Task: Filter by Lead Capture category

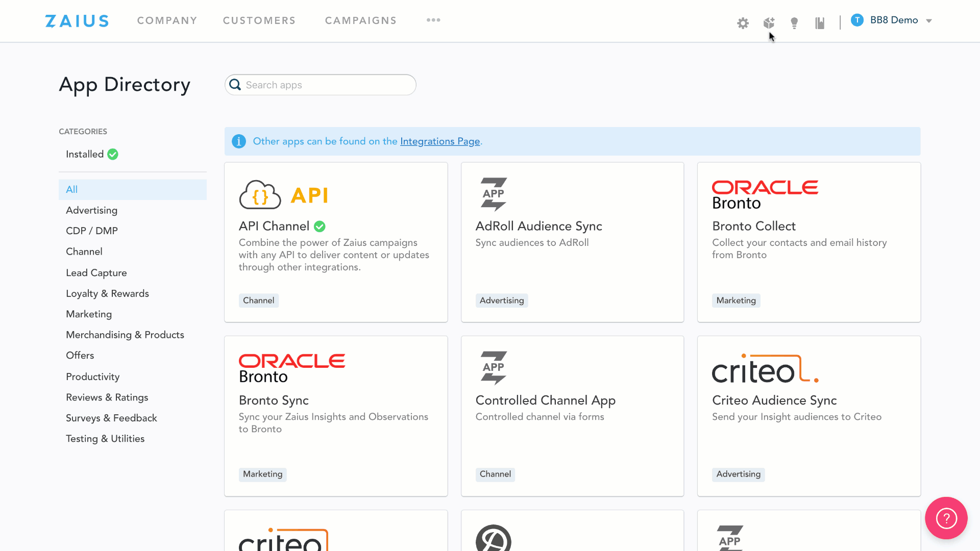Action: click(96, 273)
